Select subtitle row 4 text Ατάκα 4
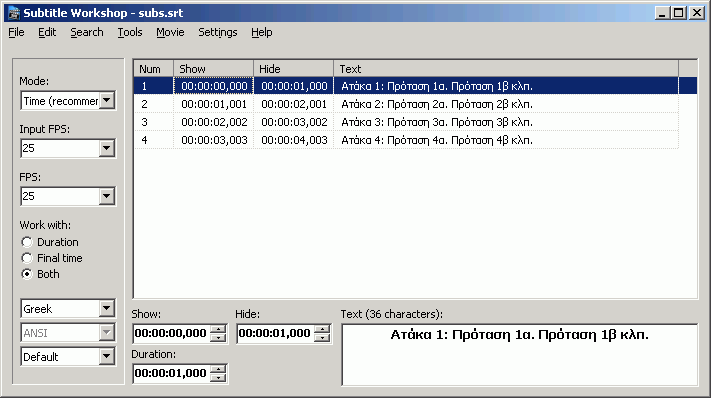This screenshot has width=711, height=398. (437, 140)
